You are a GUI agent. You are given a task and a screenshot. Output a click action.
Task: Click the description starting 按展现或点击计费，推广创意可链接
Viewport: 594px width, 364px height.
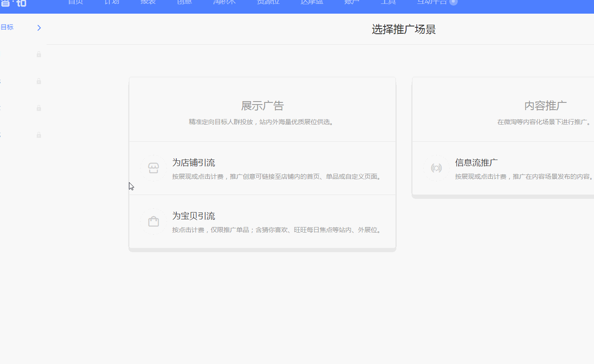[x=277, y=177]
